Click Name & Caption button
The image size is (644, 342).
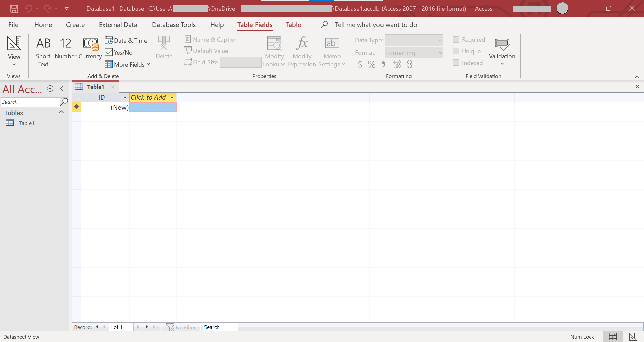click(x=211, y=39)
